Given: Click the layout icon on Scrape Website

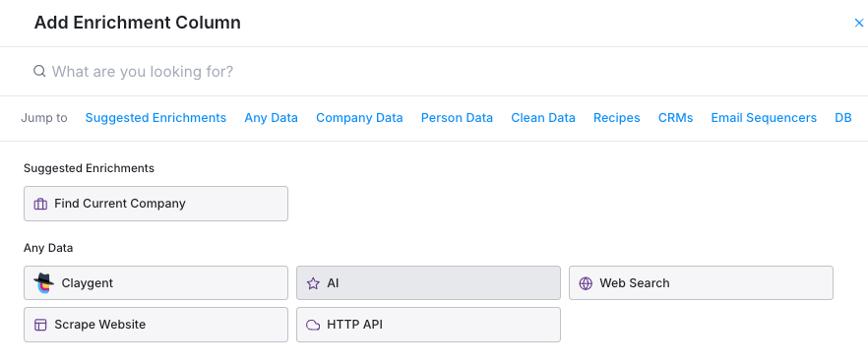Looking at the screenshot, I should 40,325.
